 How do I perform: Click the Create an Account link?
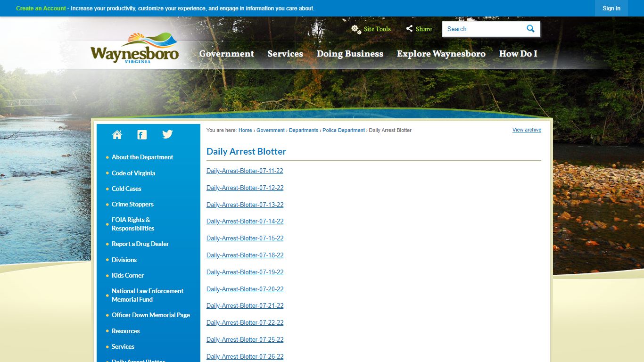(41, 8)
